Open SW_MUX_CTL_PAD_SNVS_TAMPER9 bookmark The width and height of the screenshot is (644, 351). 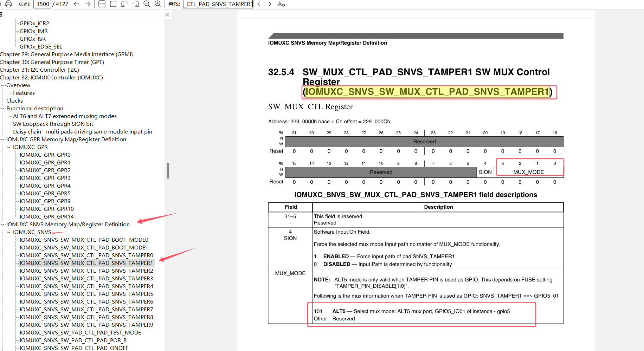pyautogui.click(x=86, y=325)
